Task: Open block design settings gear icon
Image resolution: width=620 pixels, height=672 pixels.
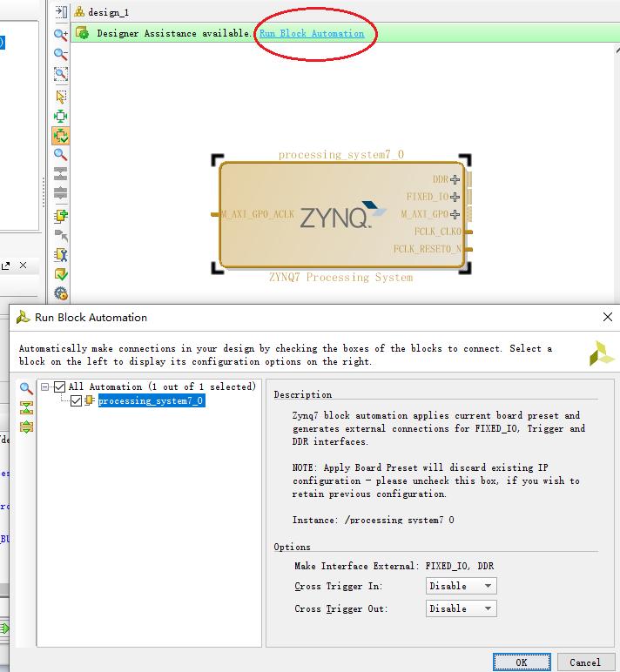Action: click(60, 293)
